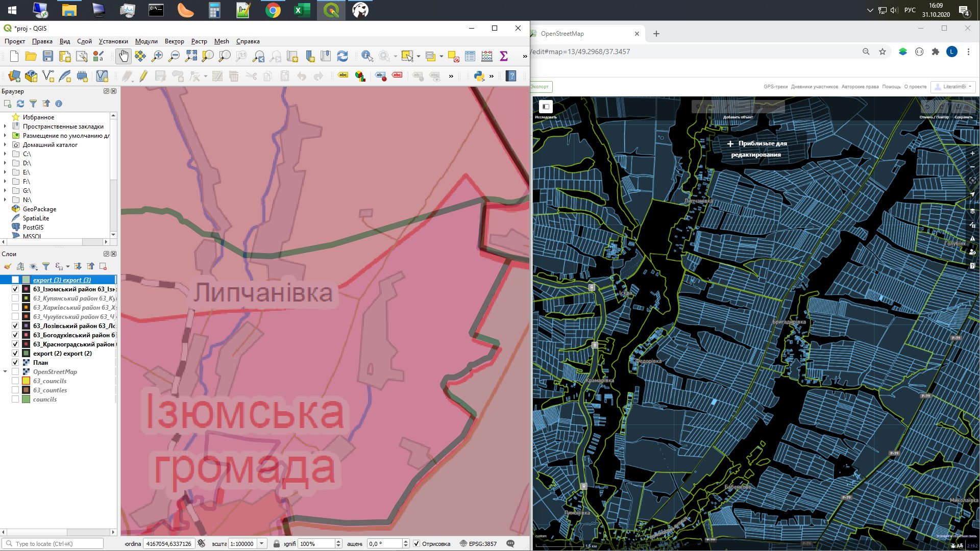
Task: Click the New Project icon in QGIS
Action: [14, 56]
